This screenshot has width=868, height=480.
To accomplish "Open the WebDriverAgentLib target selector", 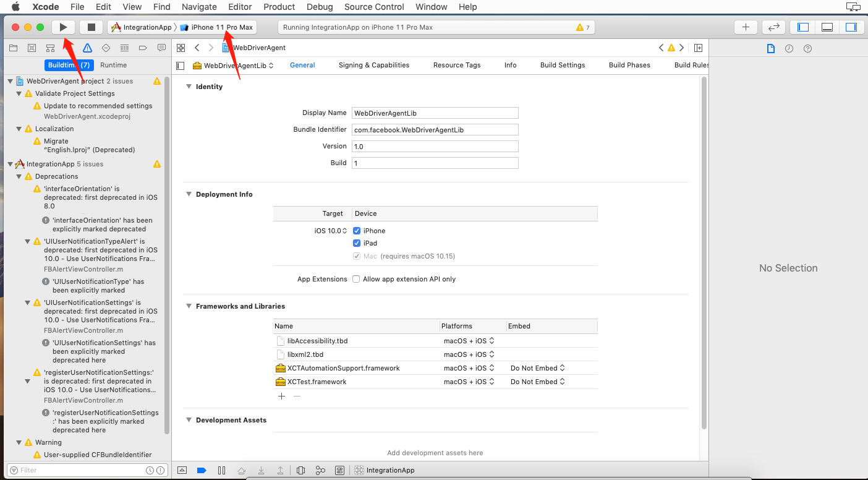I will click(233, 65).
